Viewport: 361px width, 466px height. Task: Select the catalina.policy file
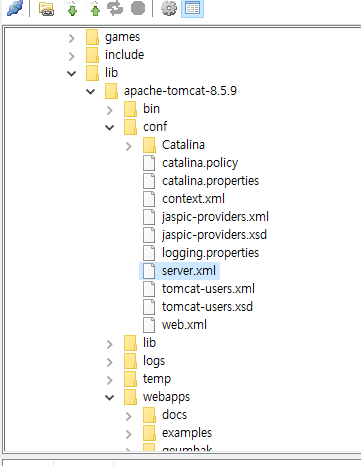(200, 163)
